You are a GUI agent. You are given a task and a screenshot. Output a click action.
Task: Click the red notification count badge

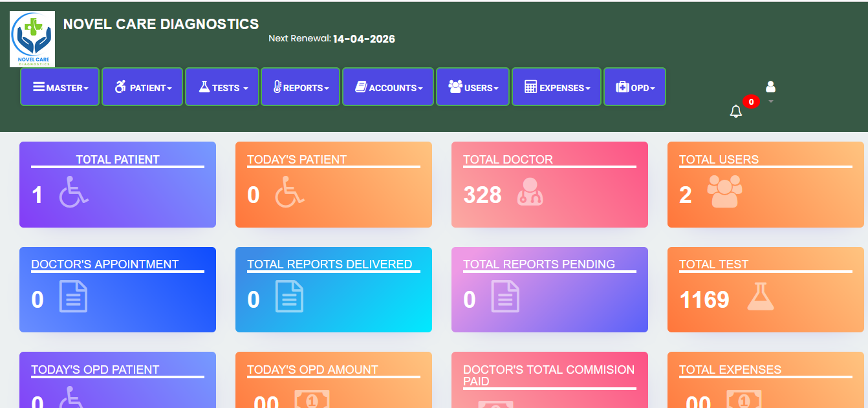pos(751,102)
